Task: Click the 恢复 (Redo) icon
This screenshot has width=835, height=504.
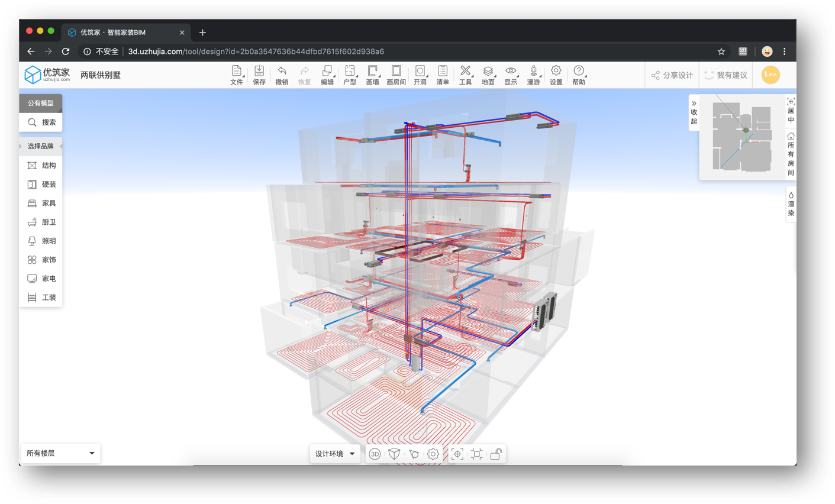Action: (x=304, y=75)
